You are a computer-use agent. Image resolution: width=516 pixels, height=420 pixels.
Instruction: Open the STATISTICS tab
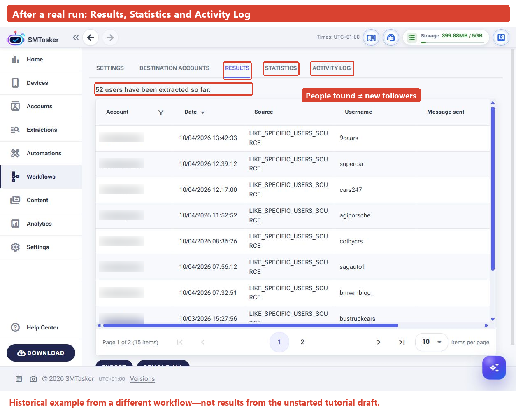pos(281,68)
